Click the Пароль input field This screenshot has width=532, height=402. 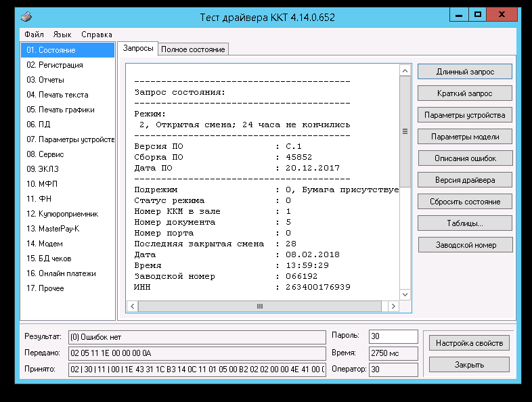coord(393,336)
